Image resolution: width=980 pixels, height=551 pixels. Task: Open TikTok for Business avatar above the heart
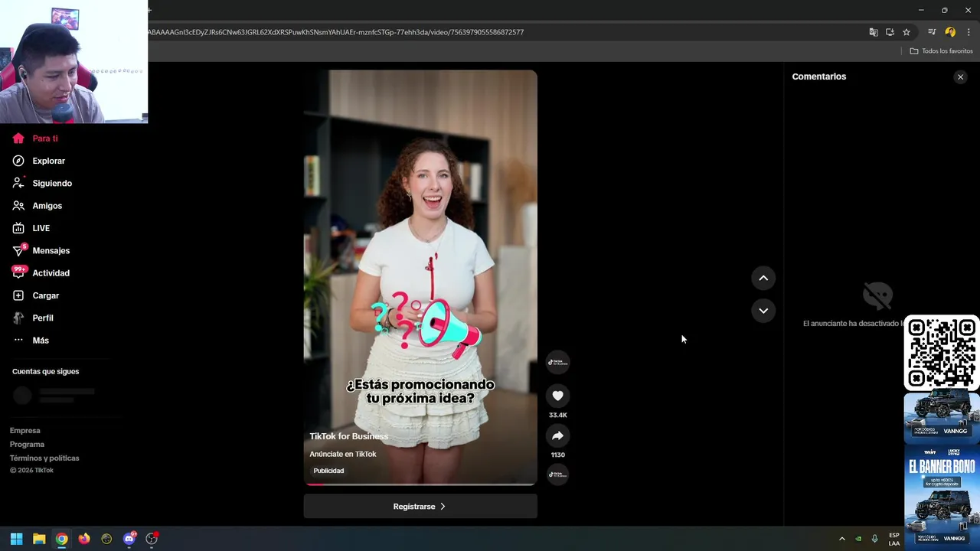(x=557, y=362)
